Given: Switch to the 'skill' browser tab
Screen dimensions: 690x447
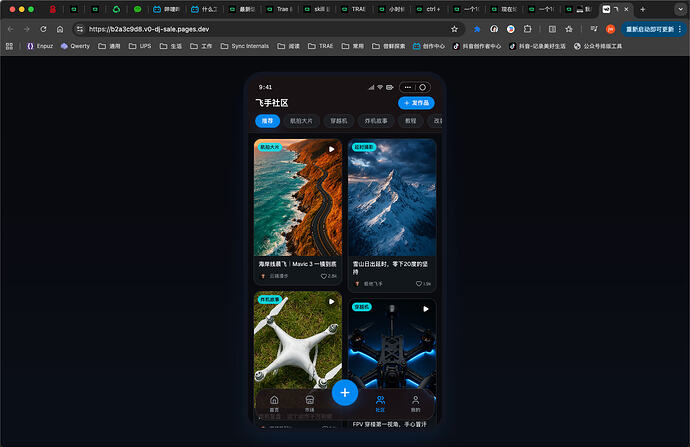Looking at the screenshot, I should [x=318, y=9].
